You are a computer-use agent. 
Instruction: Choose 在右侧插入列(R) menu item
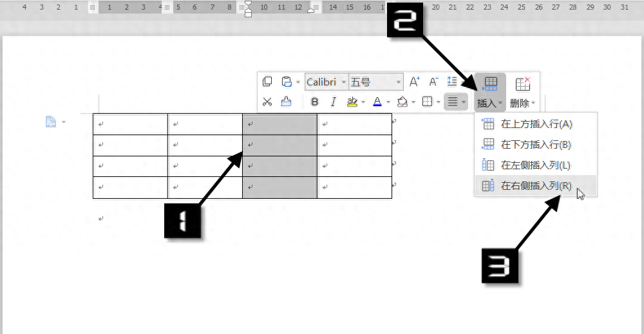(x=536, y=186)
